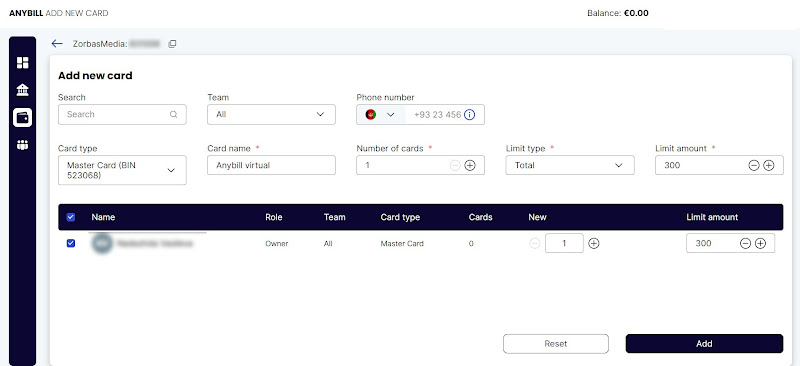This screenshot has width=800, height=366.
Task: Open the dashboard grid icon in sidebar
Action: 22,63
